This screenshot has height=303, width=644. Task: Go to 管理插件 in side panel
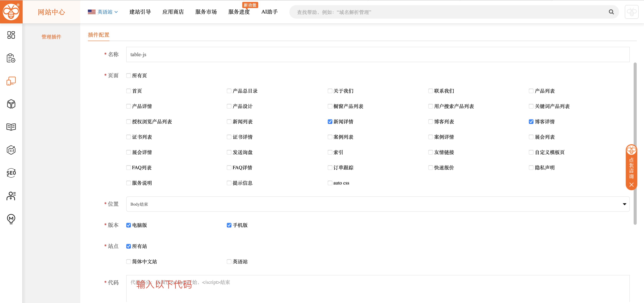pyautogui.click(x=51, y=37)
